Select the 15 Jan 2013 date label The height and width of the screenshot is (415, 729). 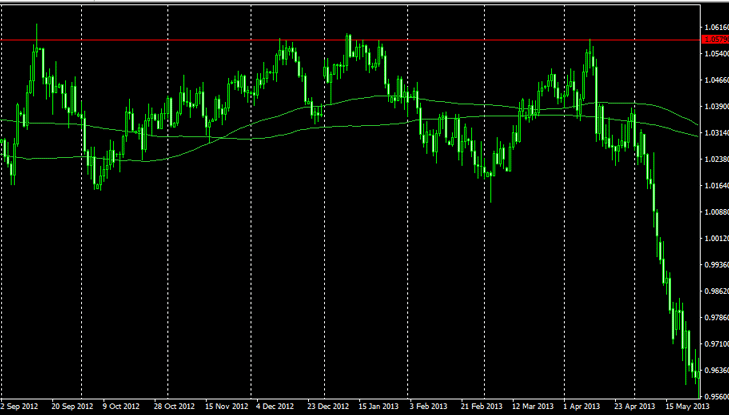pos(379,407)
